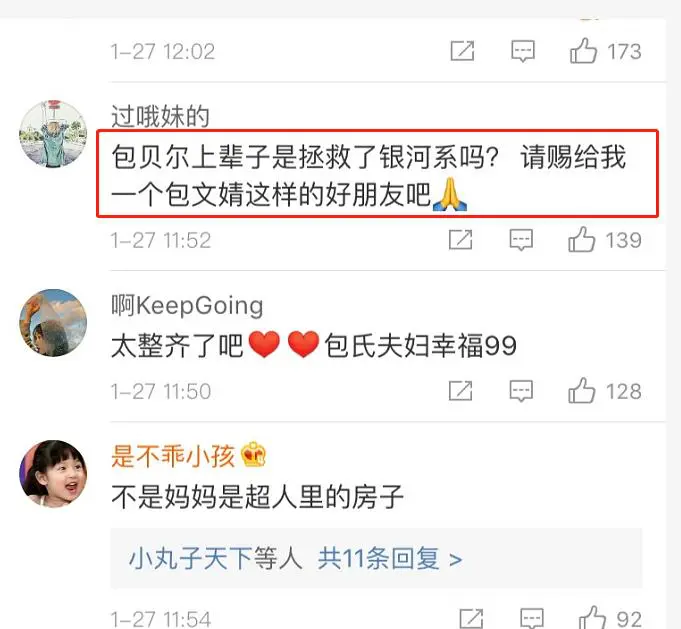Screen dimensions: 681x629
Task: Expand 共11条回复 replies
Action: 390,558
